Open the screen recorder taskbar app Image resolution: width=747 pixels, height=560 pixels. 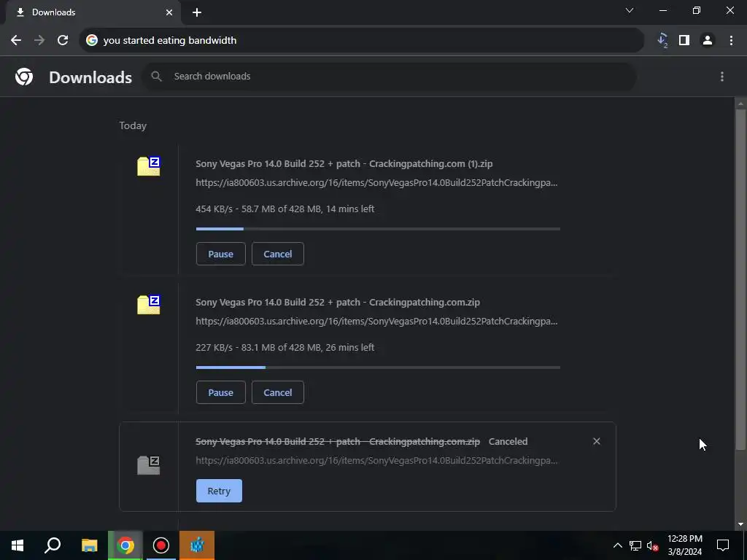161,545
